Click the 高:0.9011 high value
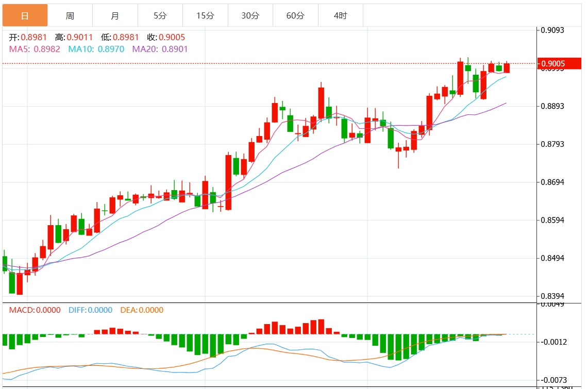Viewport: 588px width, 389px height. tap(74, 37)
